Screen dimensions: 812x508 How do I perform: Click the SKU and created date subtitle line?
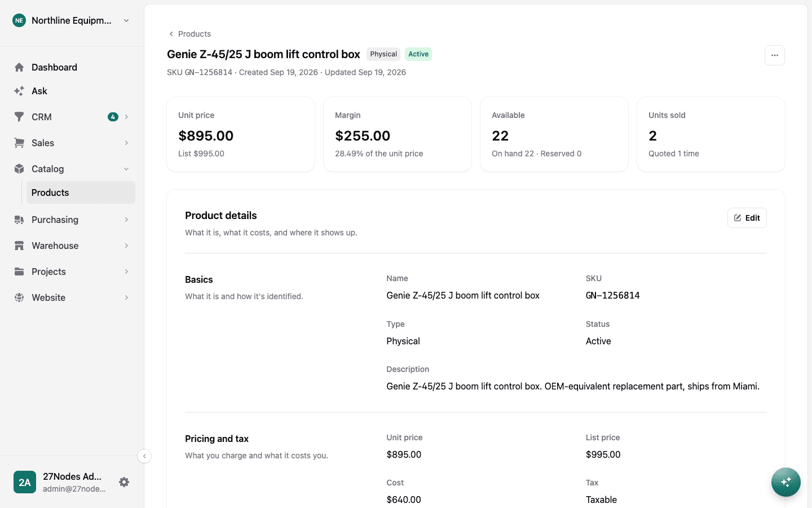pos(286,72)
